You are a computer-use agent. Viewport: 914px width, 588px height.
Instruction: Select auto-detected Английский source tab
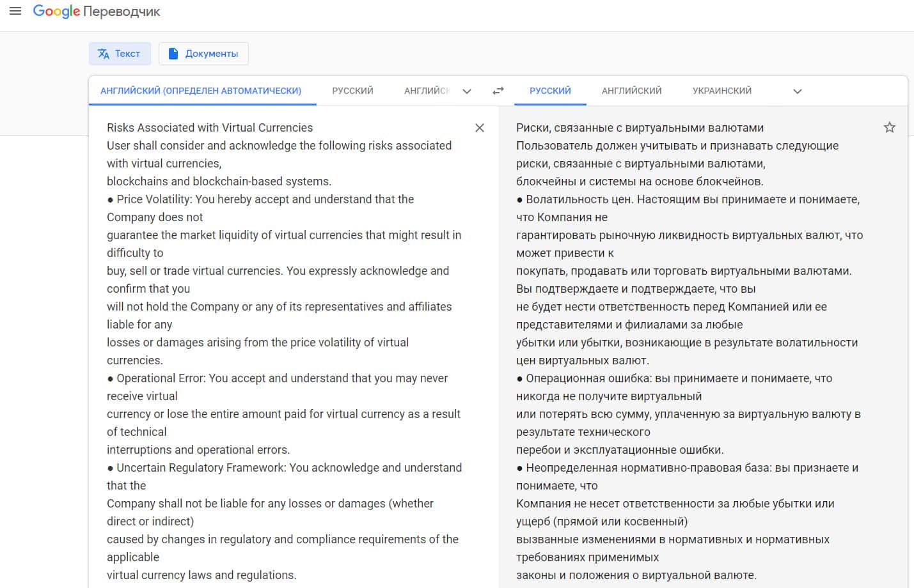coord(201,91)
